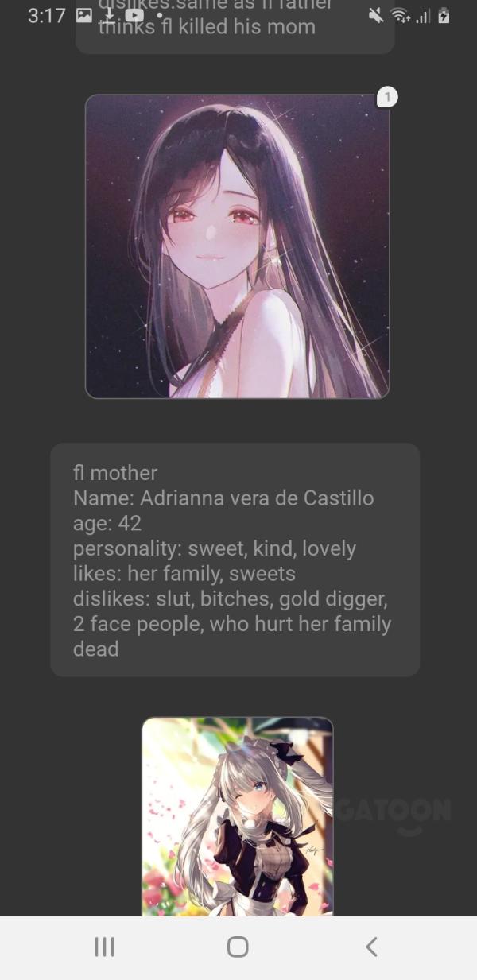The height and width of the screenshot is (980, 477).
Task: Tap the "fl mother" description text bubble
Action: point(235,560)
